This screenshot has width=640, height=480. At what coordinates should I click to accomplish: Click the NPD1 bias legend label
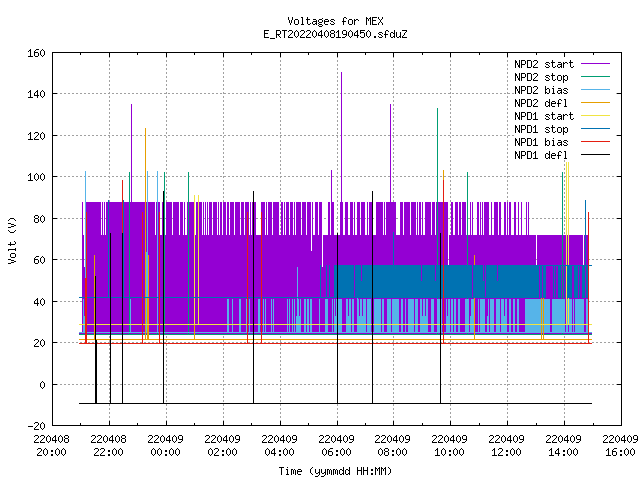pyautogui.click(x=541, y=142)
